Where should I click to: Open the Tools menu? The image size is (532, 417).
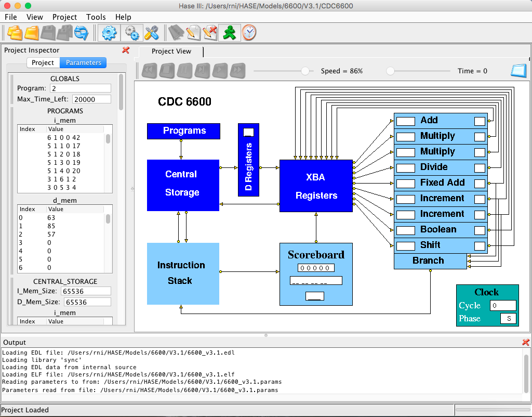[96, 17]
